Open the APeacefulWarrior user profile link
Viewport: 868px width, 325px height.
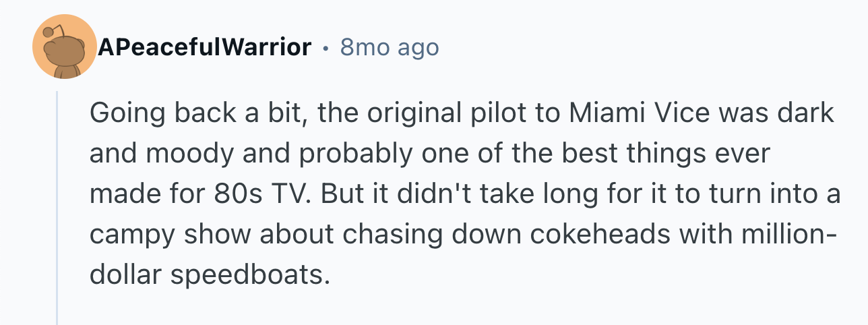[205, 47]
